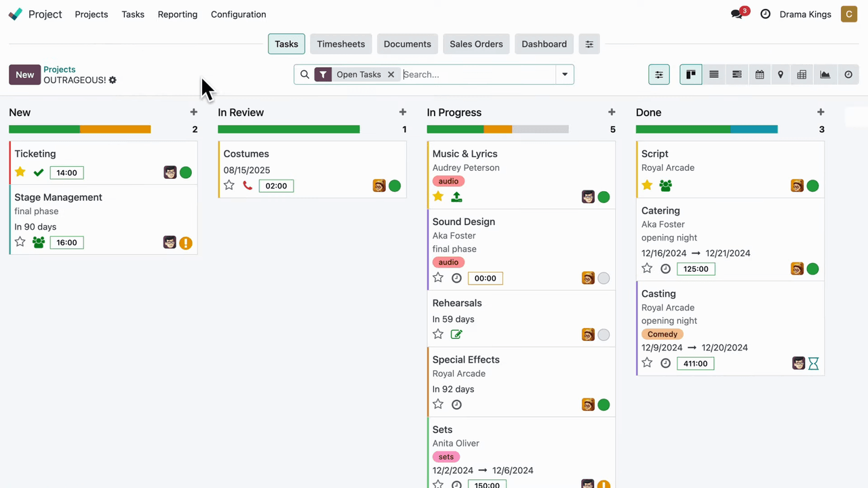
Task: Switch to the Calendar view
Action: point(759,75)
